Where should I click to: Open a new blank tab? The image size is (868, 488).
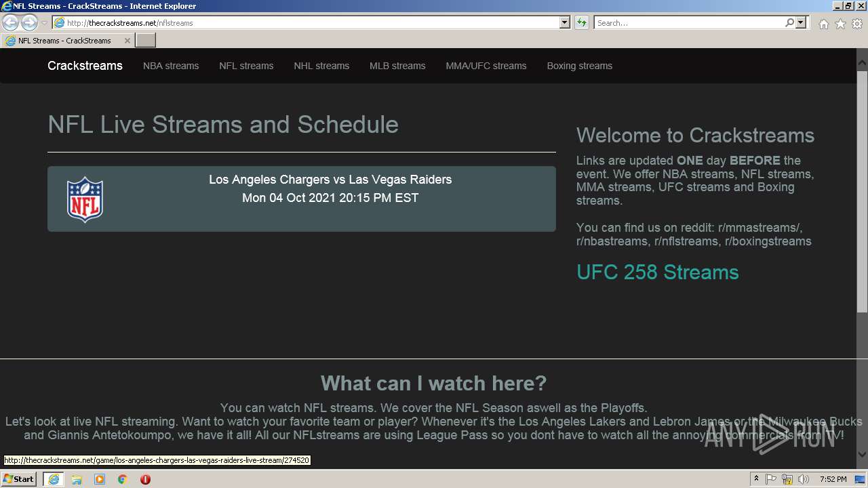pos(146,41)
